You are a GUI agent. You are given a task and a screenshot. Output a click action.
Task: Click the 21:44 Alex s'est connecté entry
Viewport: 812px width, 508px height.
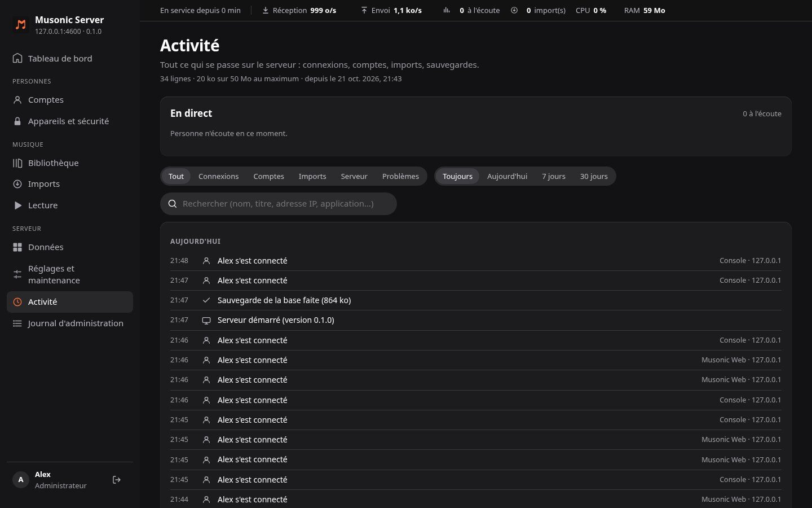[476, 500]
